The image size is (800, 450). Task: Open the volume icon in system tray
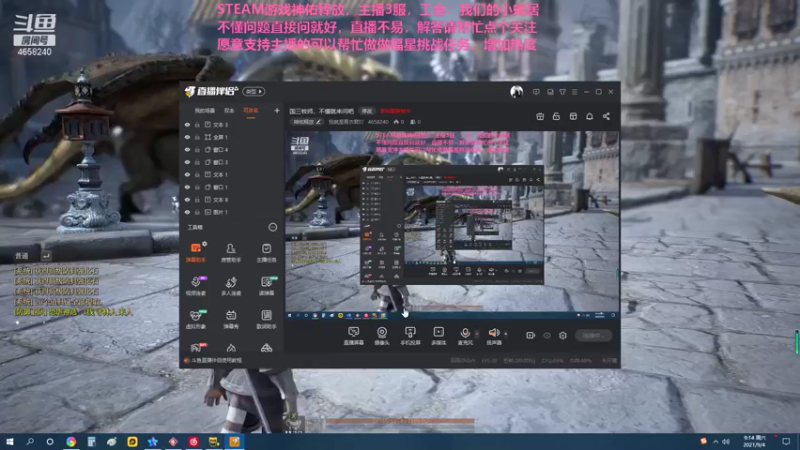(x=726, y=441)
